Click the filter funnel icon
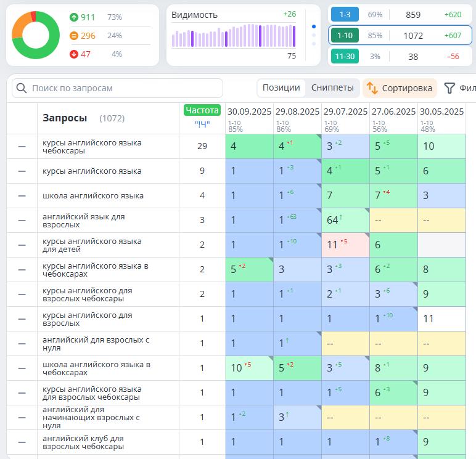 click(449, 88)
